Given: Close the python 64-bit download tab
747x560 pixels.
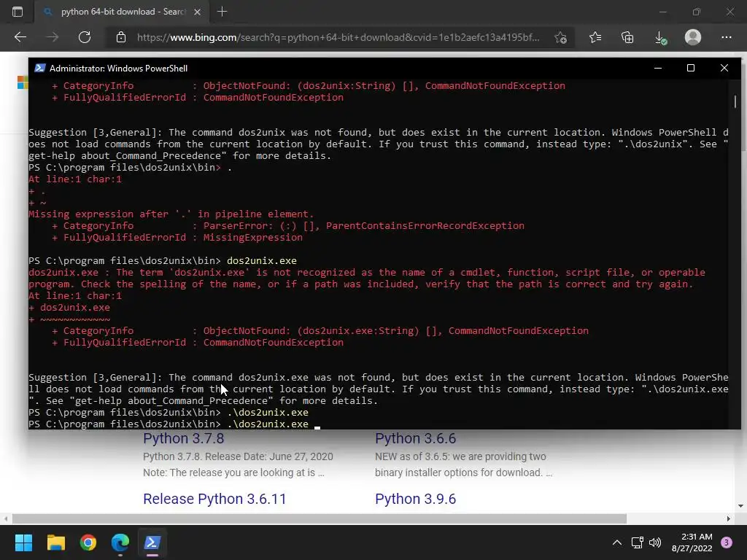Looking at the screenshot, I should coord(197,12).
